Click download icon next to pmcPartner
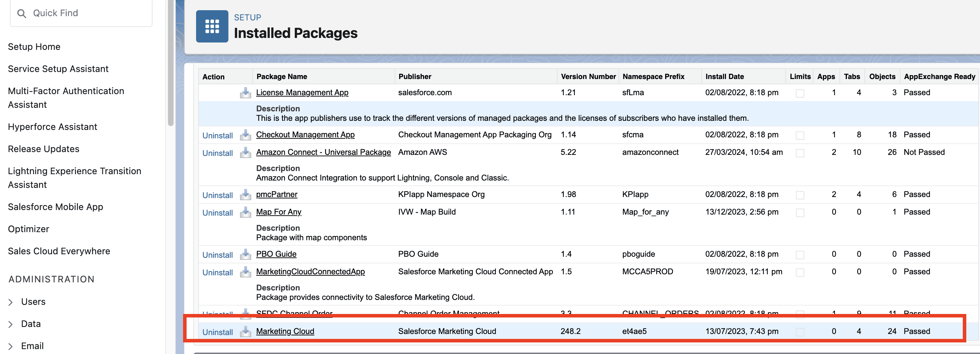980x354 pixels. point(245,195)
